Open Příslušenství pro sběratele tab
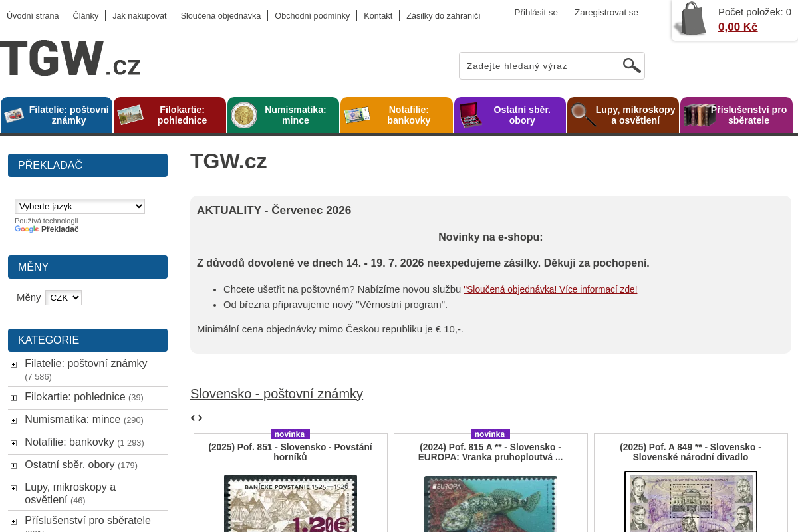This screenshot has height=532, width=798. point(737,115)
